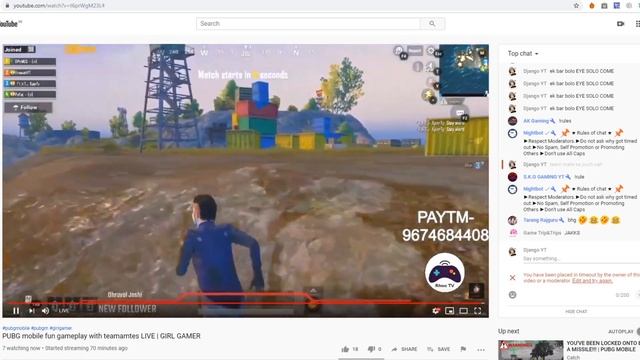Open more actions ellipsis menu

point(481,349)
